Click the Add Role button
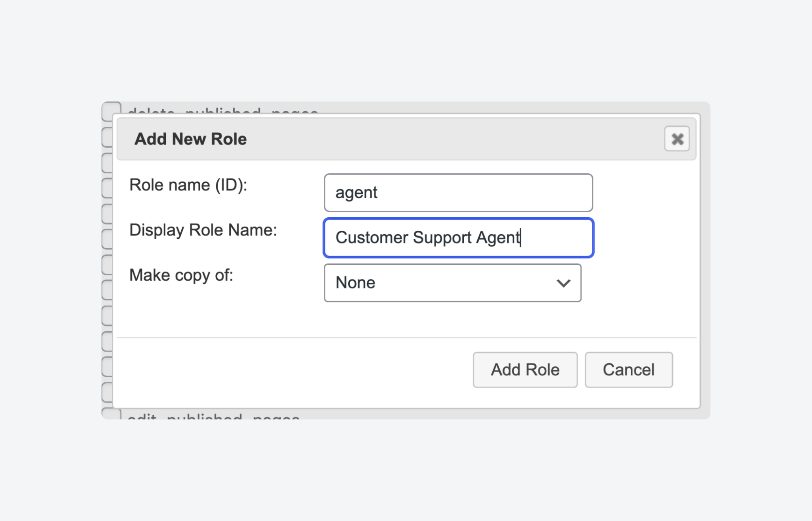 pos(525,370)
